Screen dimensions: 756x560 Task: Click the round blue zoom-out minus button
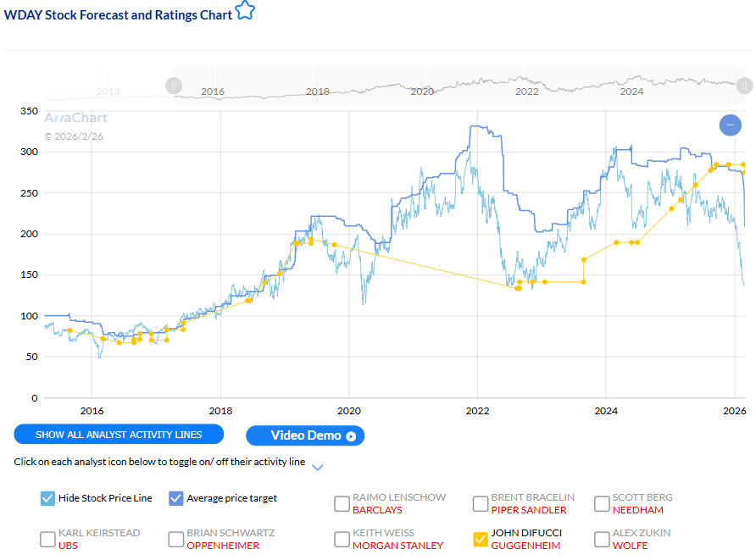click(730, 125)
